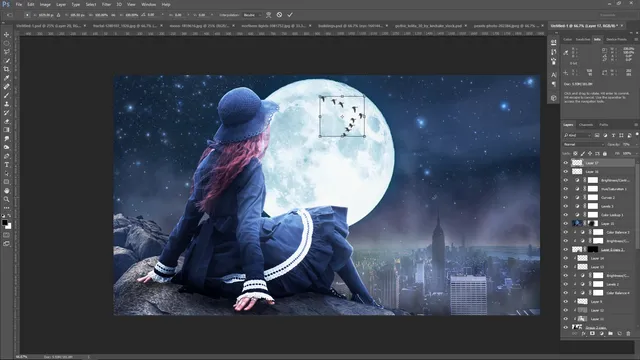Toggle visibility of Curves 2 layer
Image resolution: width=640 pixels, height=360 pixels.
[566, 198]
